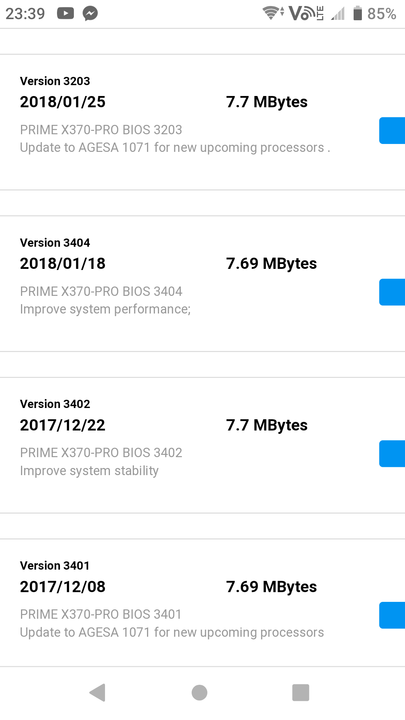Tap the 2017/12/22 release date text
The image size is (405, 720).
pyautogui.click(x=62, y=425)
